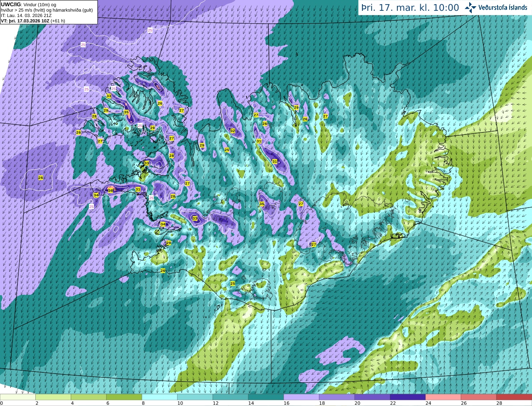Select the 10–12 m/s legend swatch

click(195, 397)
